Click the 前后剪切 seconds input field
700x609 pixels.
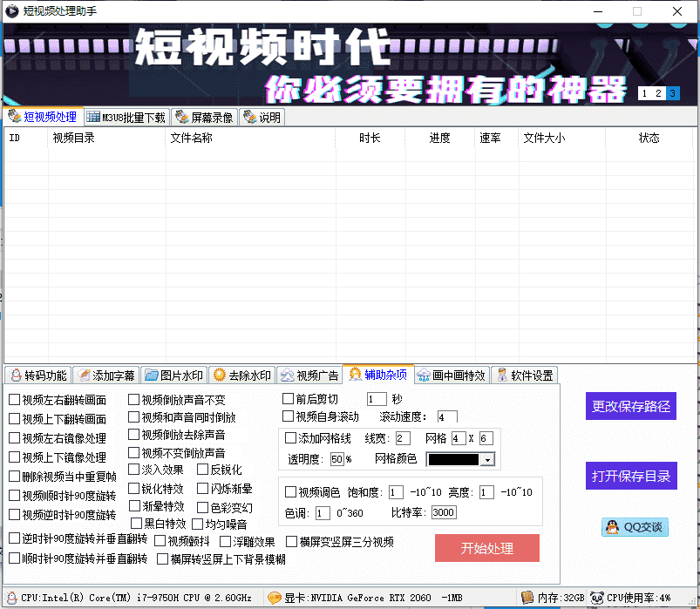(x=377, y=399)
